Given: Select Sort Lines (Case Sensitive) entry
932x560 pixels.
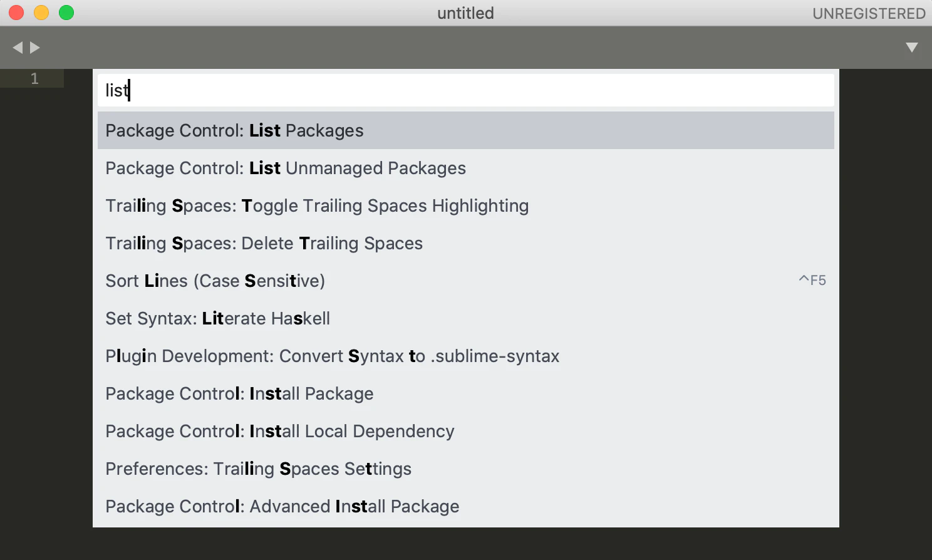Looking at the screenshot, I should pos(466,281).
